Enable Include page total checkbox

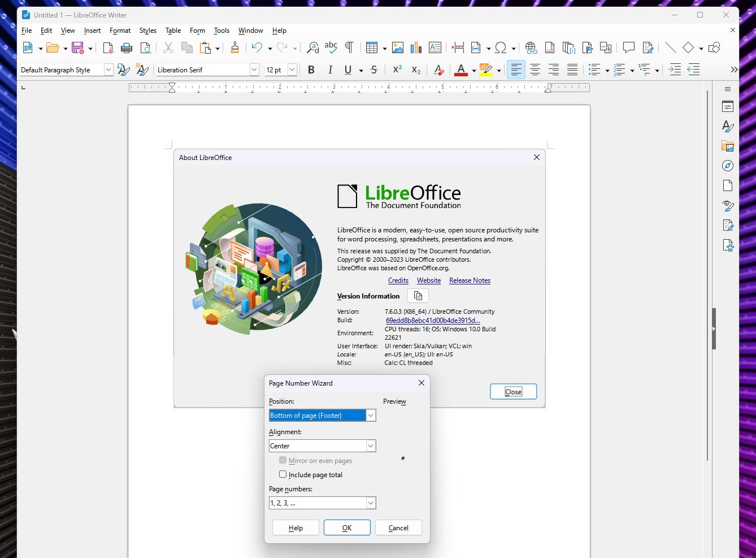tap(283, 474)
